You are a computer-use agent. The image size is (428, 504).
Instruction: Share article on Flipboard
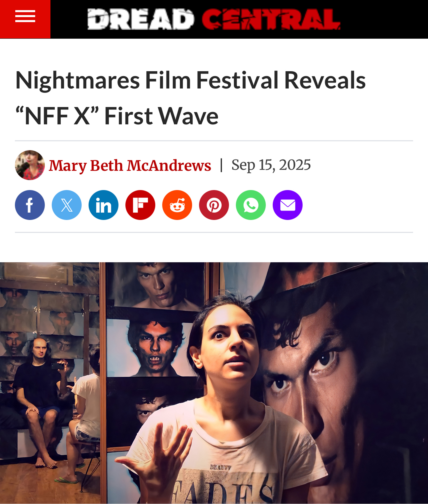tap(140, 205)
